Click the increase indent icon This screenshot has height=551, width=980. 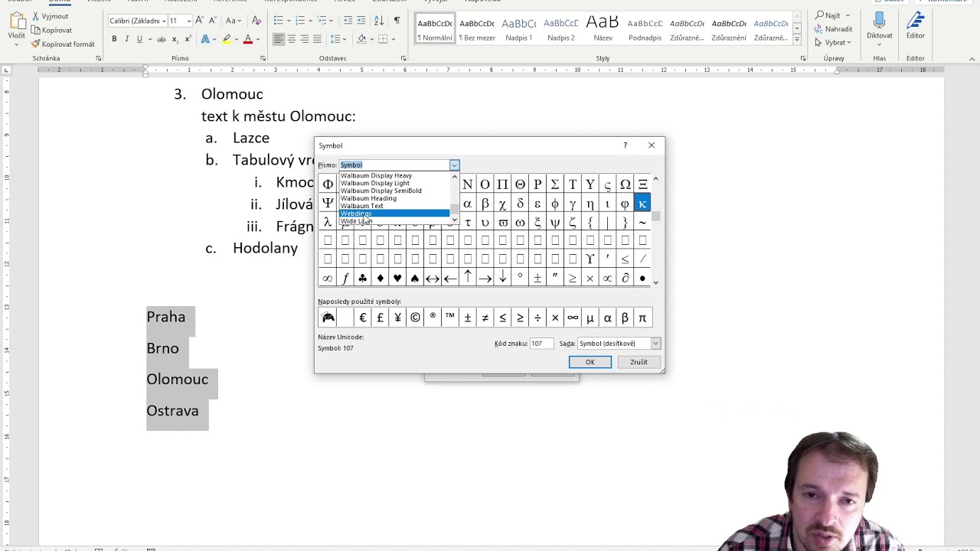pyautogui.click(x=361, y=21)
